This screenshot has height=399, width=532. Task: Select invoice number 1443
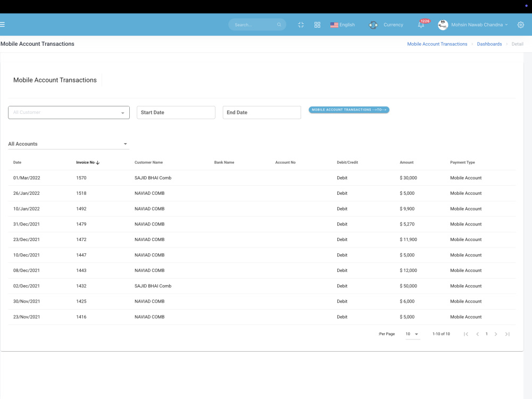[81, 270]
